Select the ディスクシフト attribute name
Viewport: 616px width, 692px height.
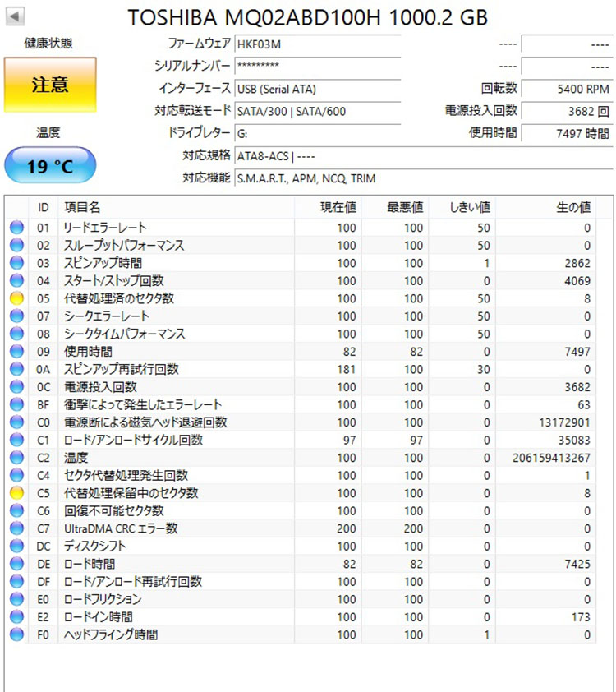tap(95, 547)
